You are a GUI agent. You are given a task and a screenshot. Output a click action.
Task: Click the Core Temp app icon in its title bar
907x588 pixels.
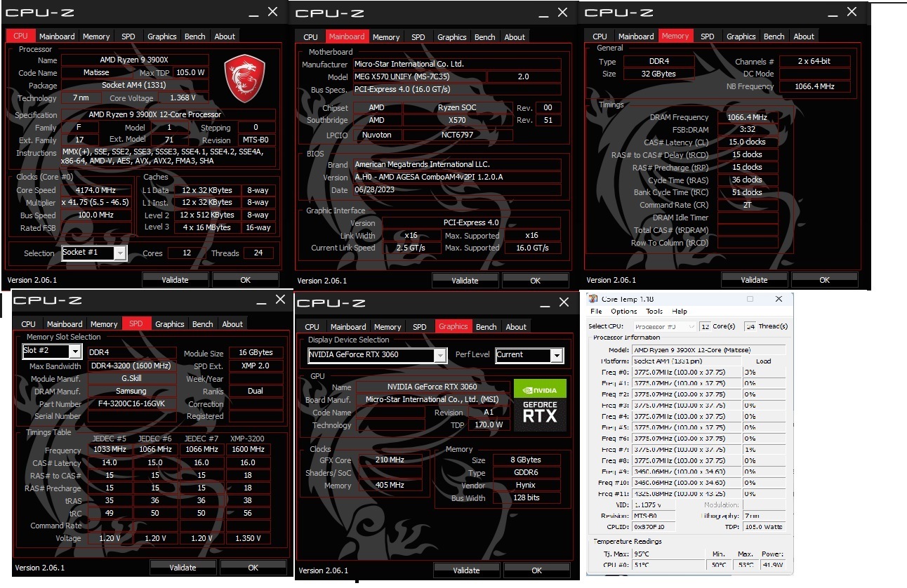pos(593,299)
